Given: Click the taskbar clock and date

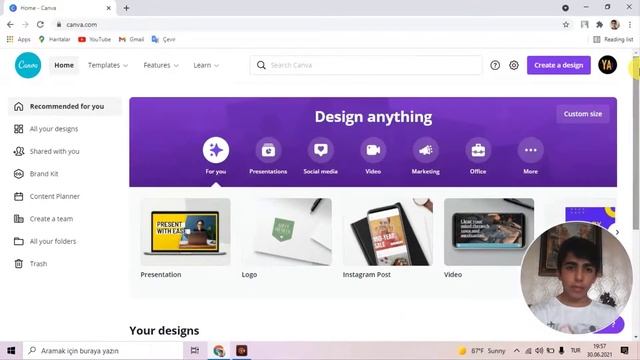Looking at the screenshot, I should click(x=600, y=351).
